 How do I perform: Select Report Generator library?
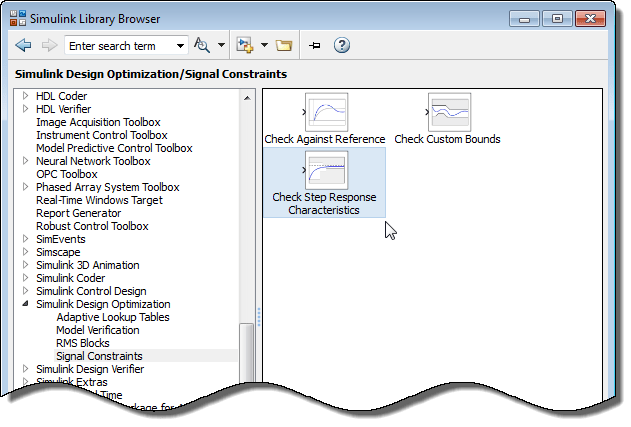click(78, 213)
